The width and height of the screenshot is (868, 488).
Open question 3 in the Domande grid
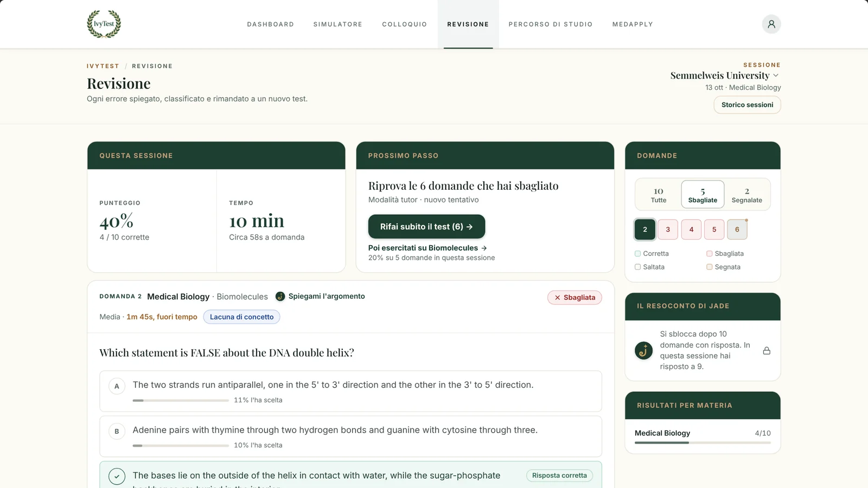[668, 229]
